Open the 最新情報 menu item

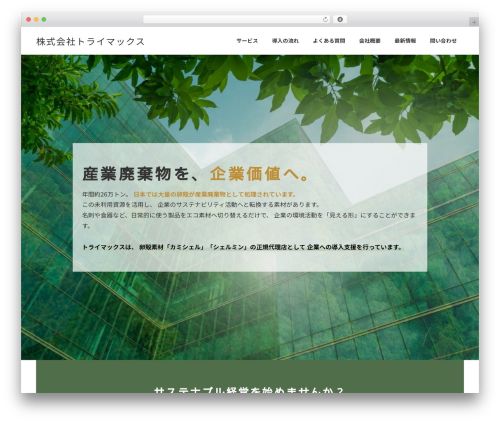405,41
